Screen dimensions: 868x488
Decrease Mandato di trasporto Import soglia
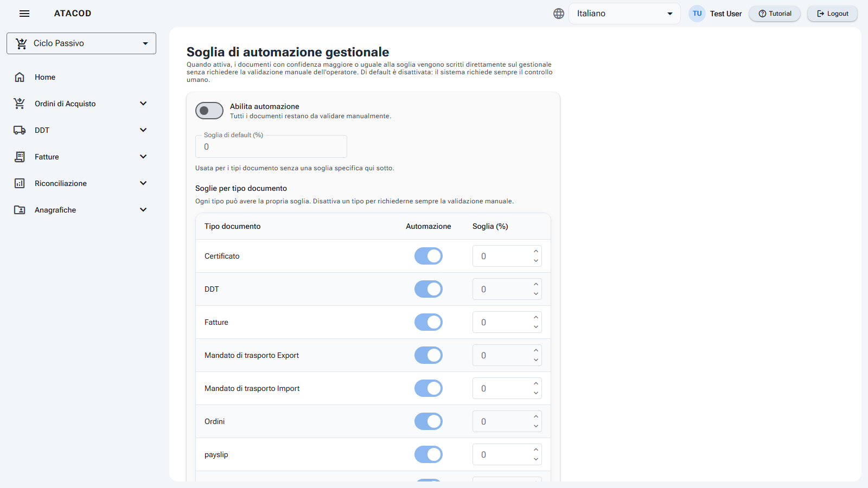pyautogui.click(x=536, y=393)
